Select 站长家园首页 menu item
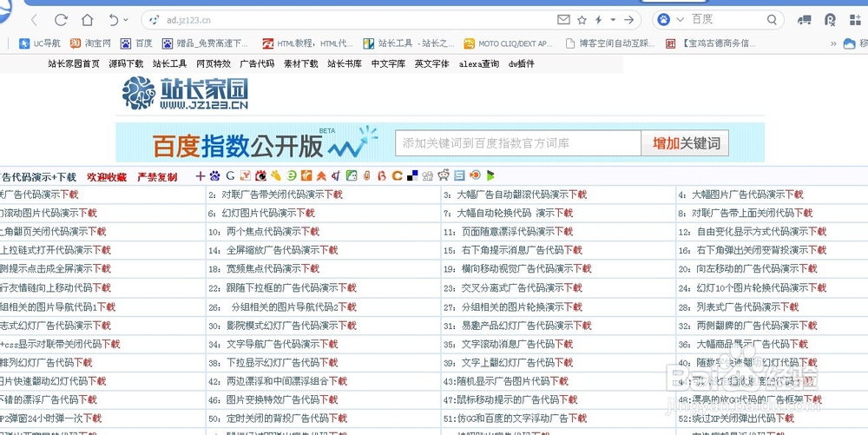 74,63
